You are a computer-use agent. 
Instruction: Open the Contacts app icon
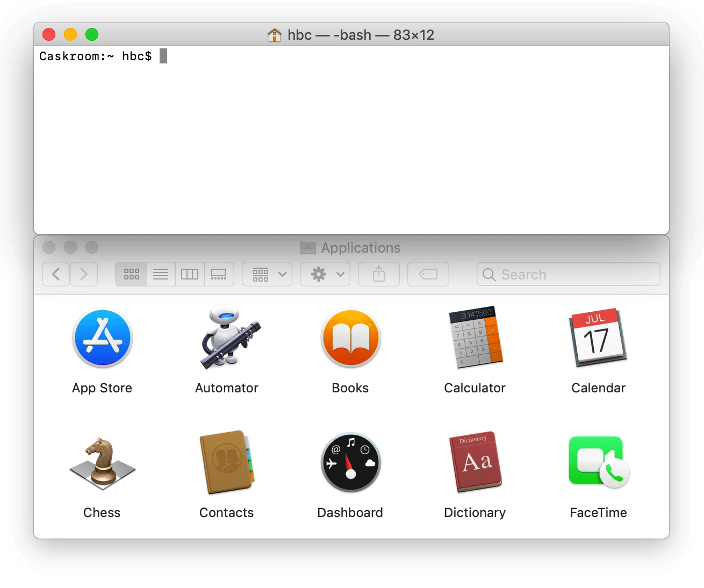click(227, 462)
